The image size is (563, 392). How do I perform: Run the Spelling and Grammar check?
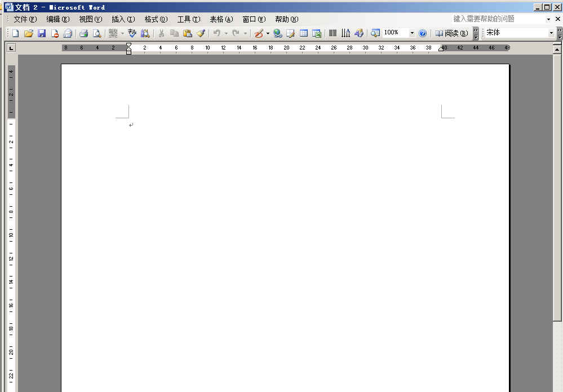point(132,33)
